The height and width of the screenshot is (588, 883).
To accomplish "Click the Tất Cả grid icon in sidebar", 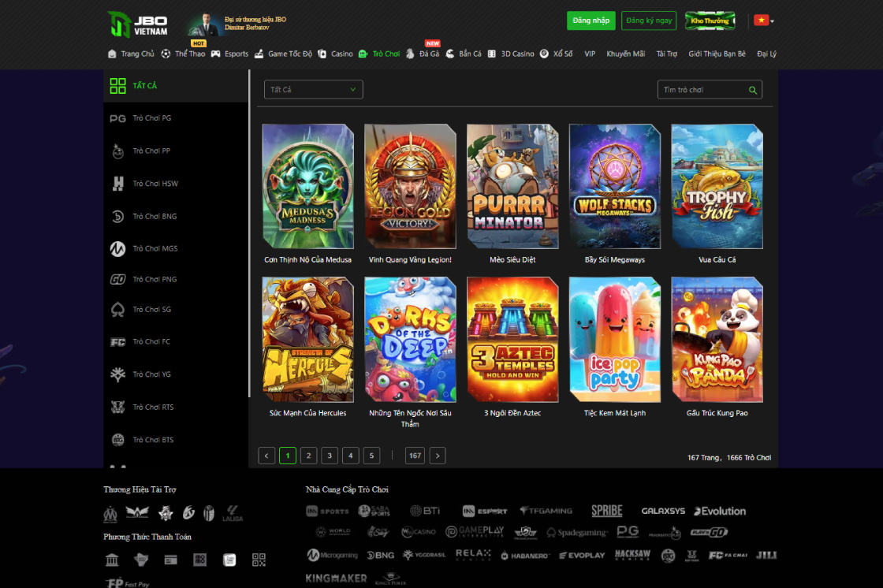I will point(117,86).
